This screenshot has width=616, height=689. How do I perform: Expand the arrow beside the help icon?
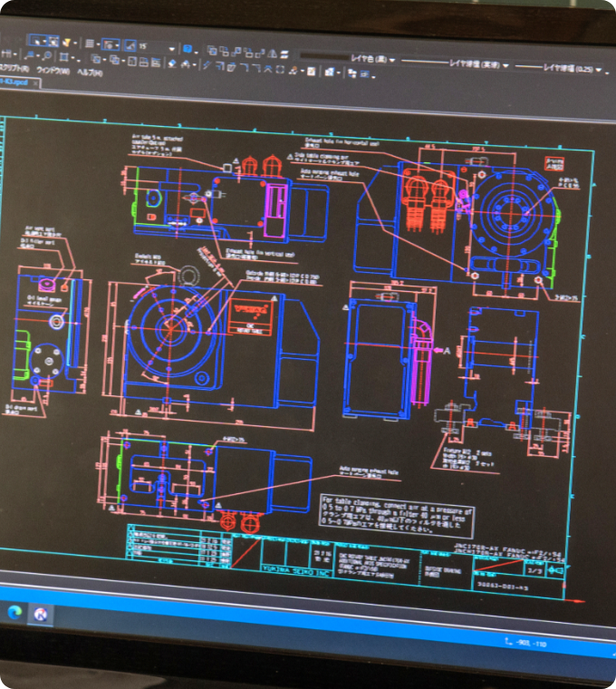tap(197, 53)
